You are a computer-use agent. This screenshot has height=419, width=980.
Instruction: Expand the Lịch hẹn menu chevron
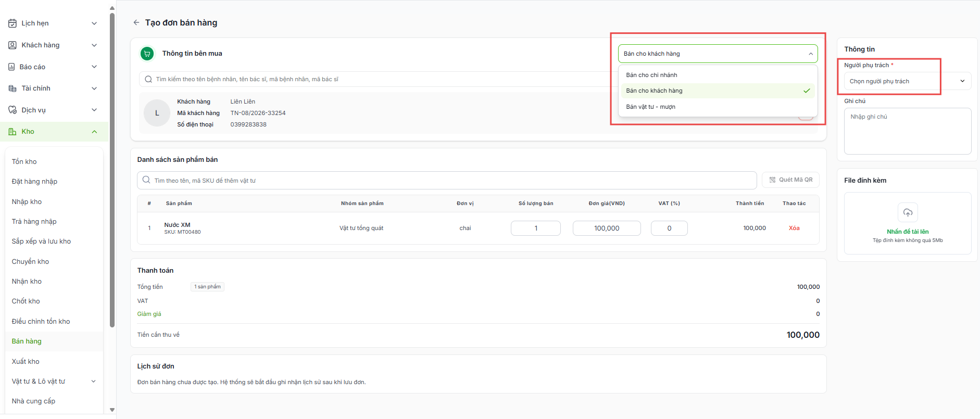94,23
